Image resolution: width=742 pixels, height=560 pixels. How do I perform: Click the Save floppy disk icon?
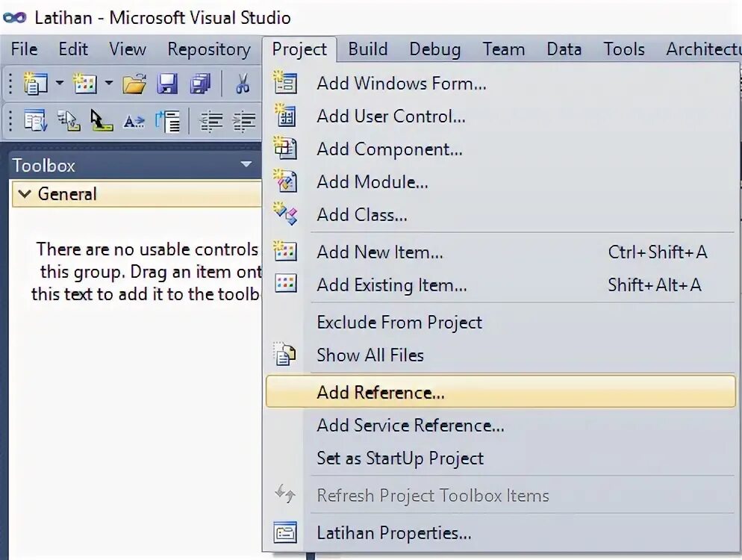[x=167, y=84]
